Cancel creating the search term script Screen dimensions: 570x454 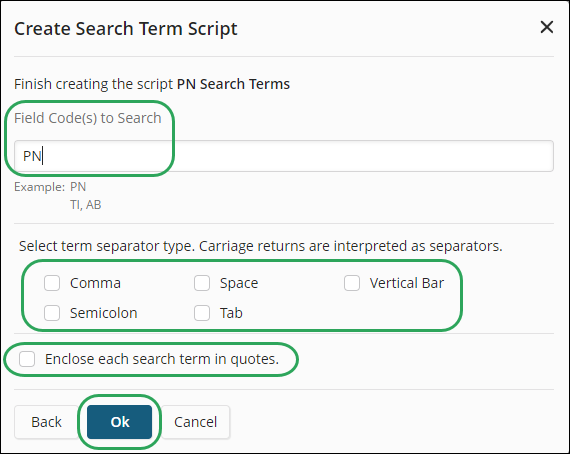(x=196, y=422)
